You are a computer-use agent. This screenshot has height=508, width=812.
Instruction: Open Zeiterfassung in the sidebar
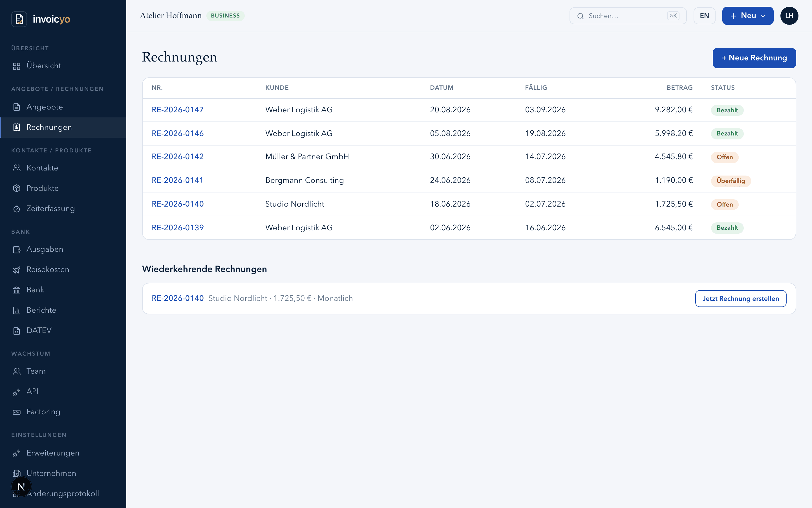63,209
